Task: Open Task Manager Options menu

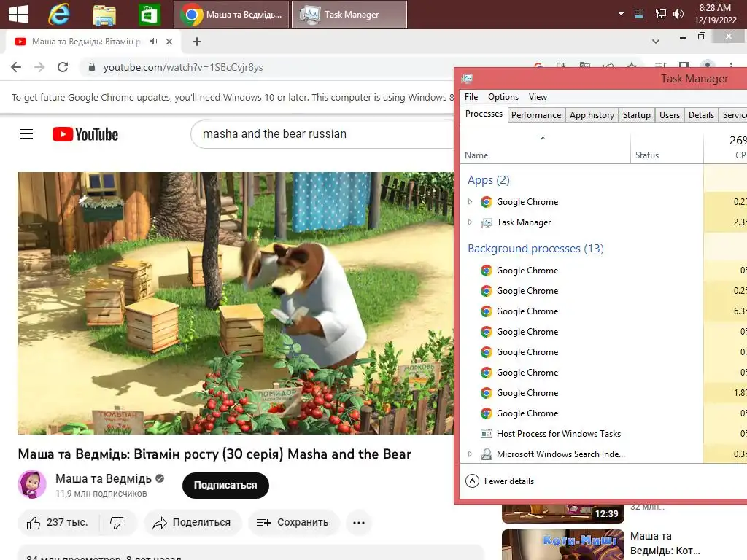Action: pyautogui.click(x=503, y=97)
